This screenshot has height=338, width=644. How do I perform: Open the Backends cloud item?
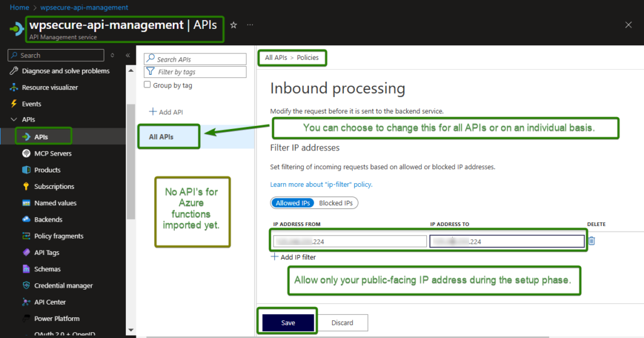[48, 220]
